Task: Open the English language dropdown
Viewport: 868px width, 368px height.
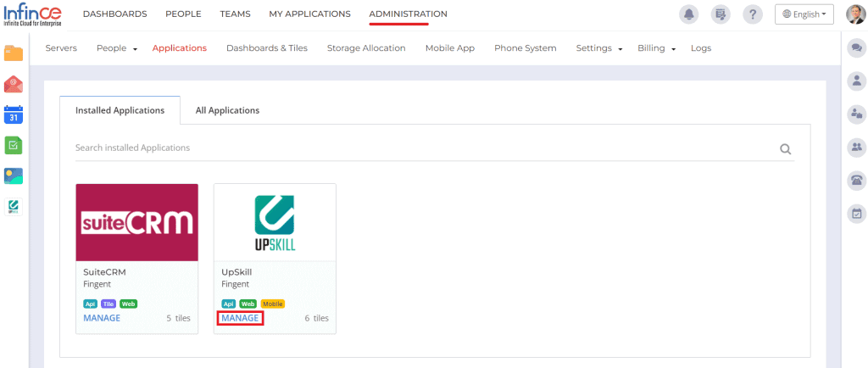Action: [x=804, y=14]
